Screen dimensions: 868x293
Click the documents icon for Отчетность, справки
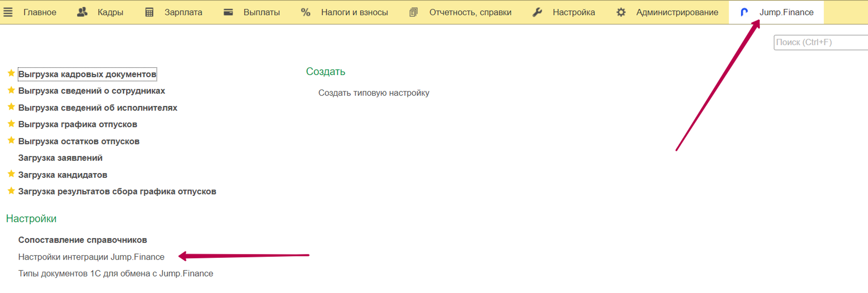click(x=414, y=12)
